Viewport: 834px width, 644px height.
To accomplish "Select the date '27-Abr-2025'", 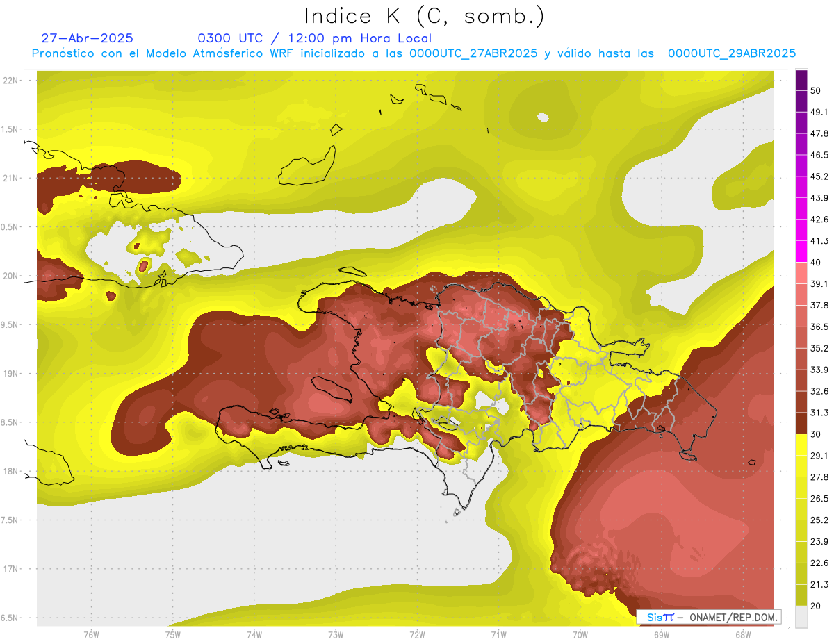I will tap(88, 38).
